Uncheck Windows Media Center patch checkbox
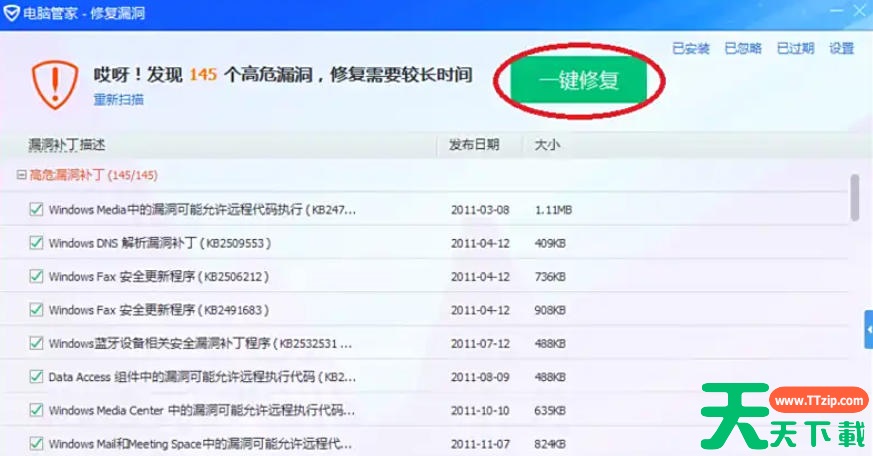This screenshot has width=873, height=456. pyautogui.click(x=36, y=410)
